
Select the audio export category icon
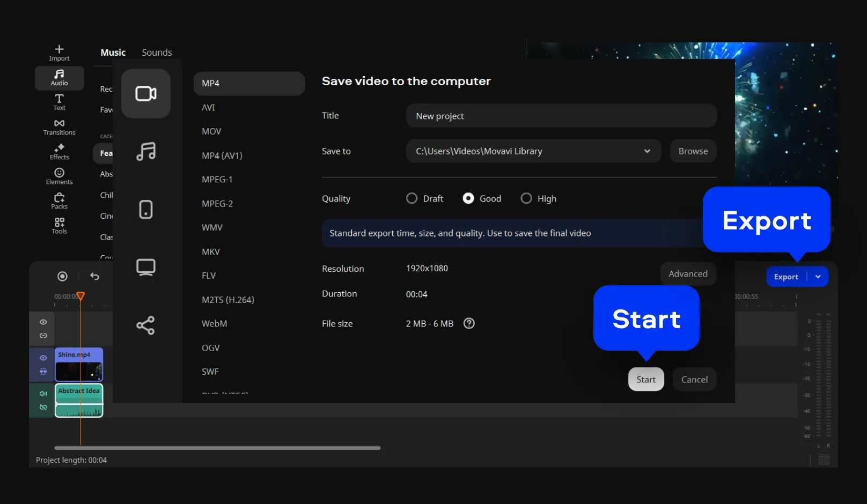(x=145, y=151)
